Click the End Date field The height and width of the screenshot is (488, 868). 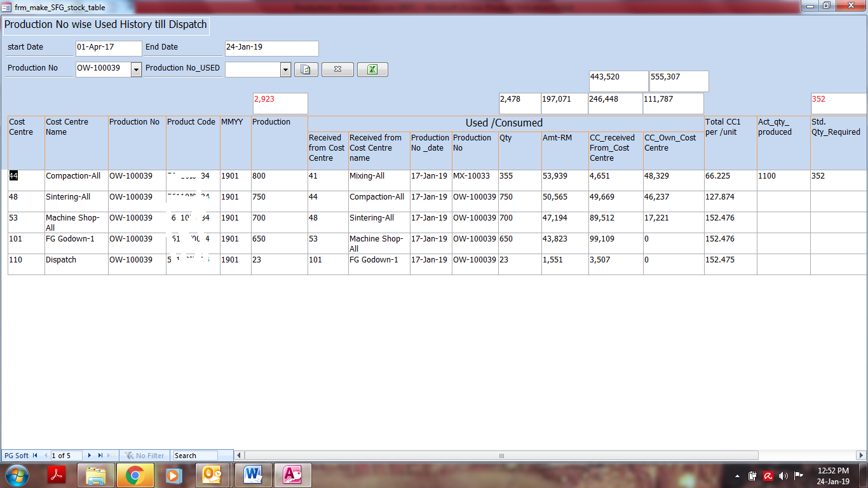coord(272,48)
